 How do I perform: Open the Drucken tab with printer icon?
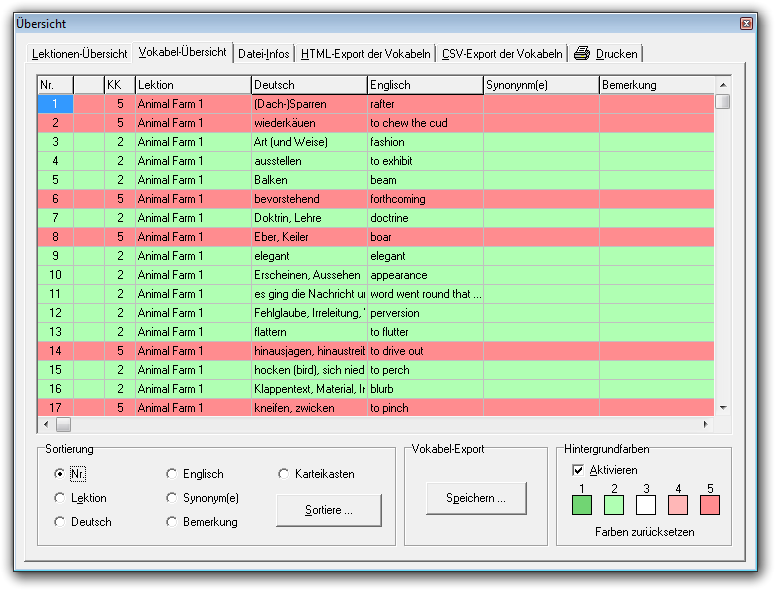point(606,54)
